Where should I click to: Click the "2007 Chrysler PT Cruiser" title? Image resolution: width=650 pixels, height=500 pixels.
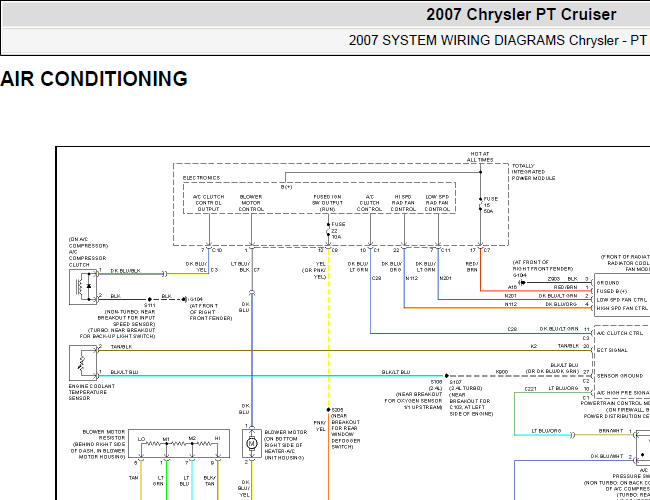point(521,15)
